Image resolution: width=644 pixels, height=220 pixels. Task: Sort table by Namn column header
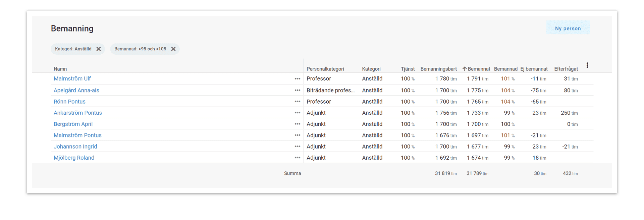60,69
